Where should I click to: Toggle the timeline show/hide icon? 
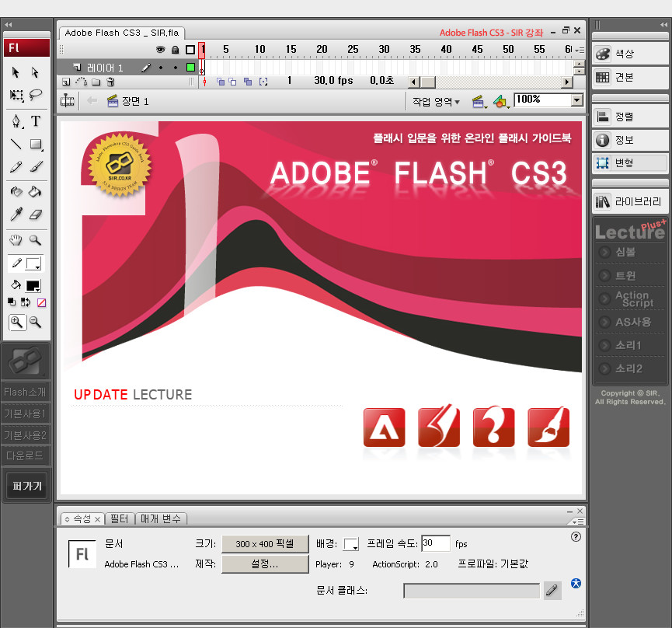(x=68, y=101)
